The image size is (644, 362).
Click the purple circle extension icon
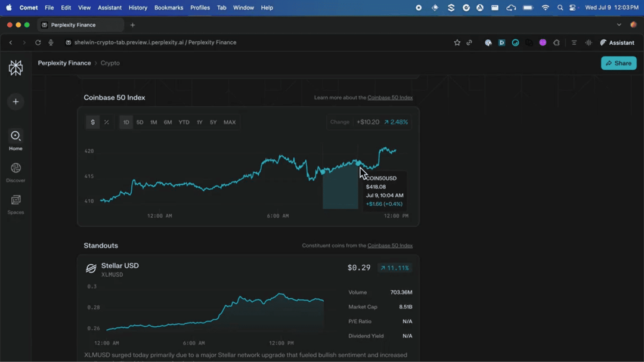543,42
